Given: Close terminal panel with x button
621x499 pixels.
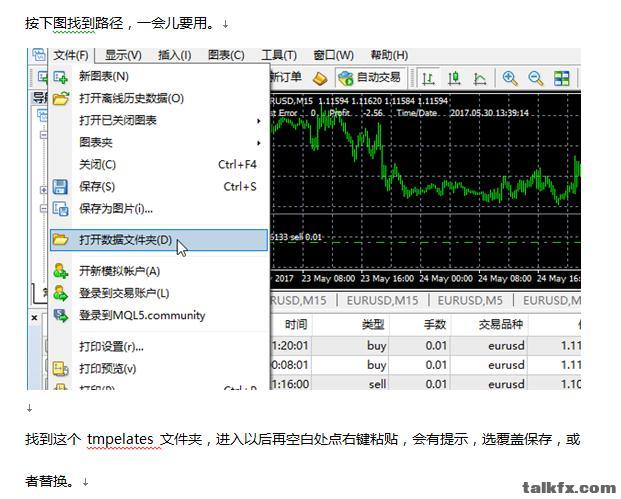Looking at the screenshot, I should [34, 318].
